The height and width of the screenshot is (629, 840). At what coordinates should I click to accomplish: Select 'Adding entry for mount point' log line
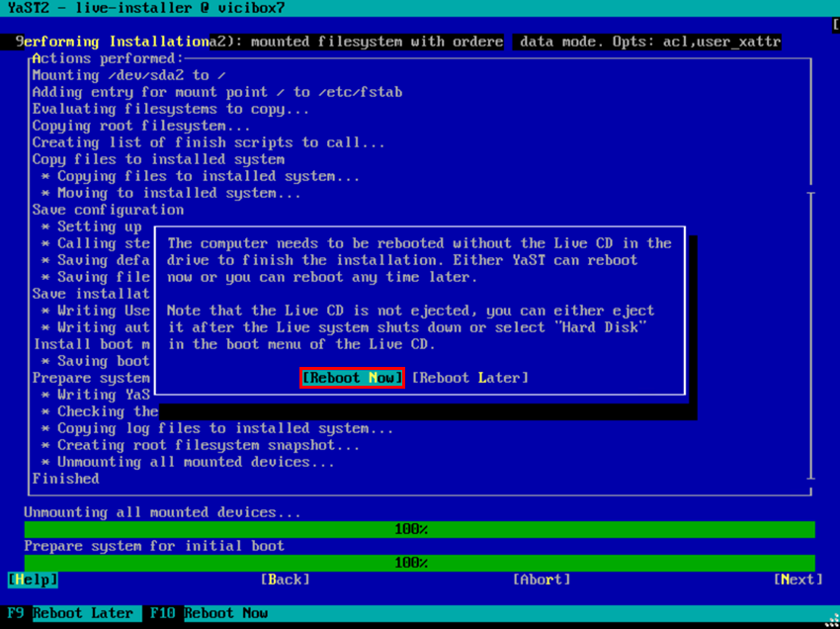tap(216, 92)
